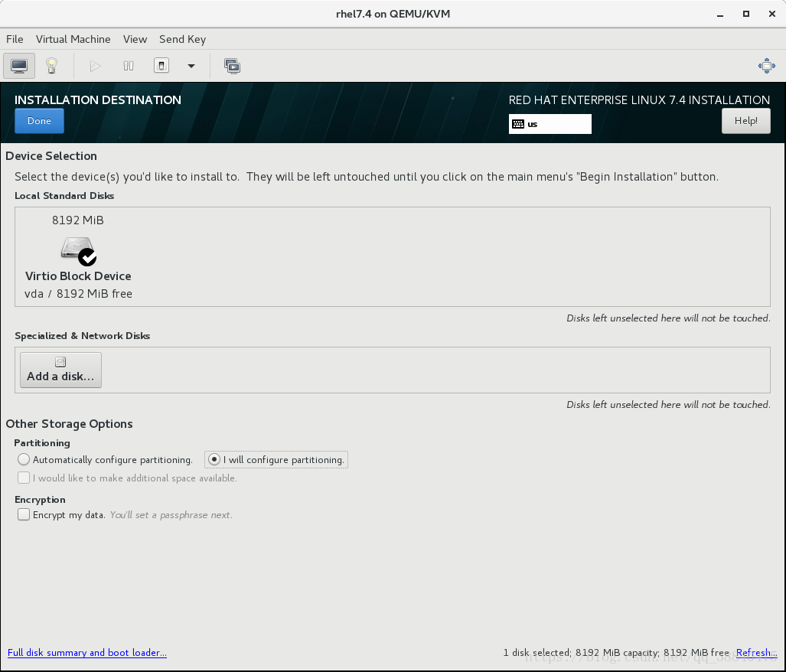Viewport: 786px width, 672px height.
Task: Maximize the rhel7.4 QEMU/KVM window
Action: click(746, 14)
